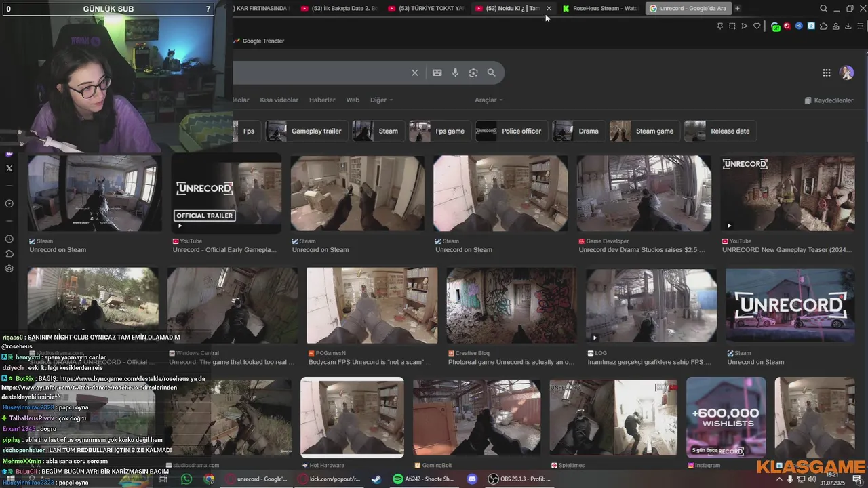The height and width of the screenshot is (488, 868).
Task: Filter images by 'Fps game' chip
Action: click(x=439, y=131)
